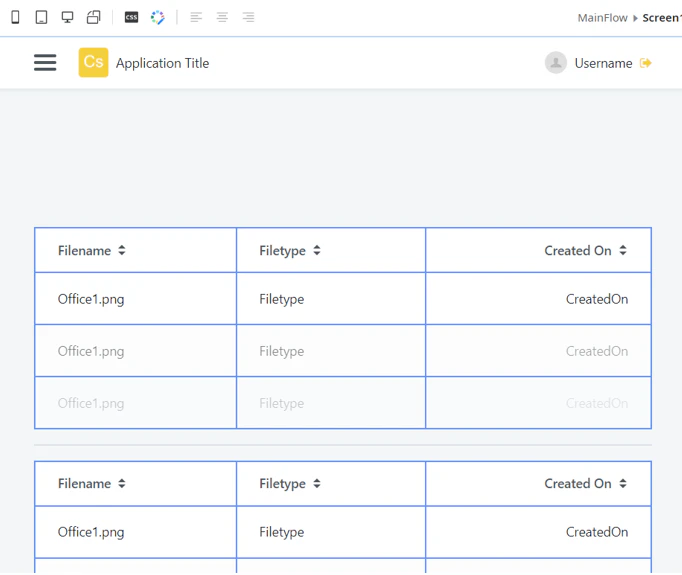Switch to desktop preview device icon

point(67,17)
